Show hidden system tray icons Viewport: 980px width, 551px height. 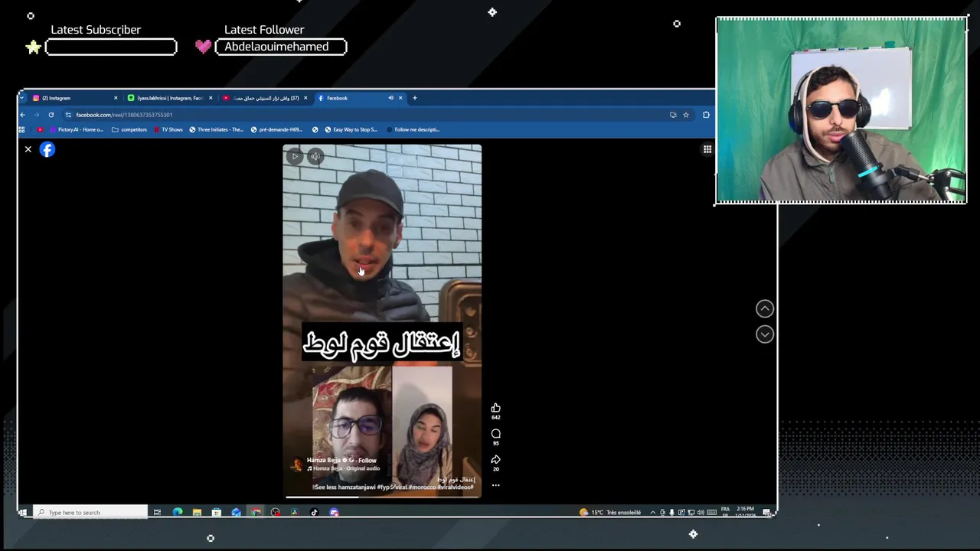pyautogui.click(x=652, y=512)
